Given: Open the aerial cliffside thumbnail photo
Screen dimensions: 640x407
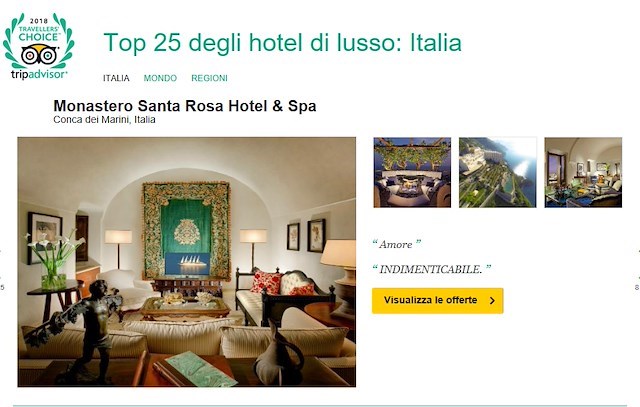Looking at the screenshot, I should tap(498, 172).
